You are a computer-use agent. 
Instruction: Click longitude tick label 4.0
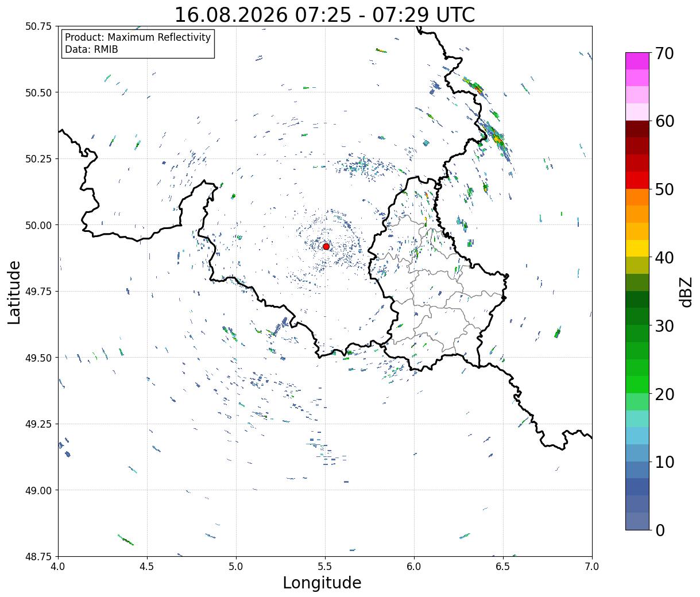[58, 567]
